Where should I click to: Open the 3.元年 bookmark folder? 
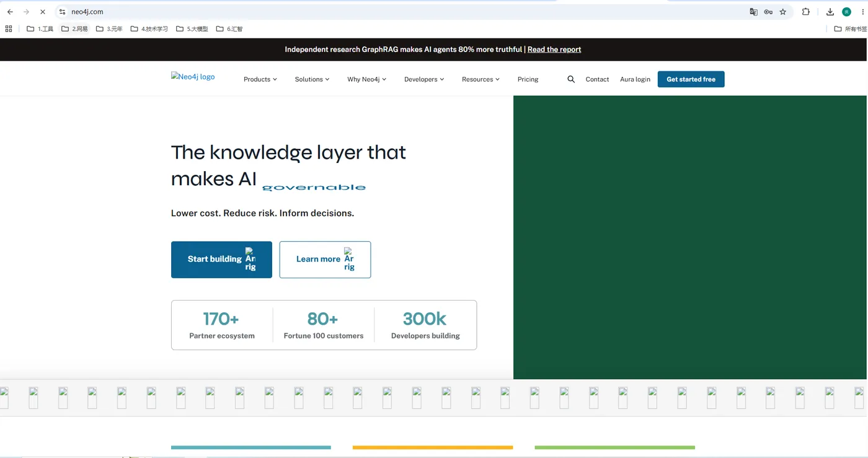coord(109,29)
